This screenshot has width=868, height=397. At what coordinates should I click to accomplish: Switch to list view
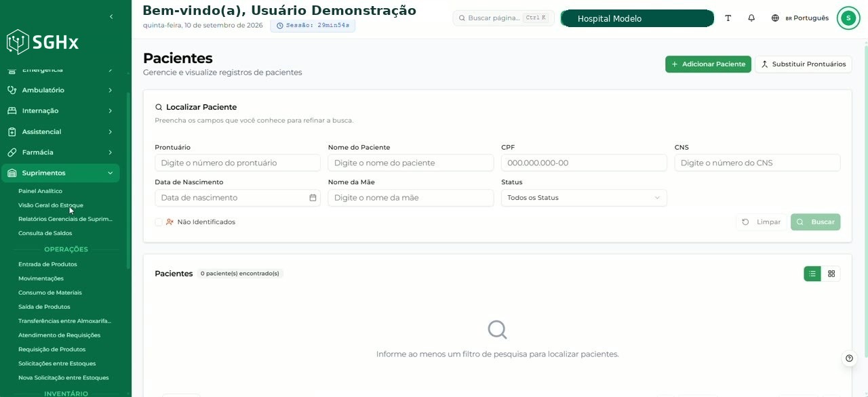point(812,274)
